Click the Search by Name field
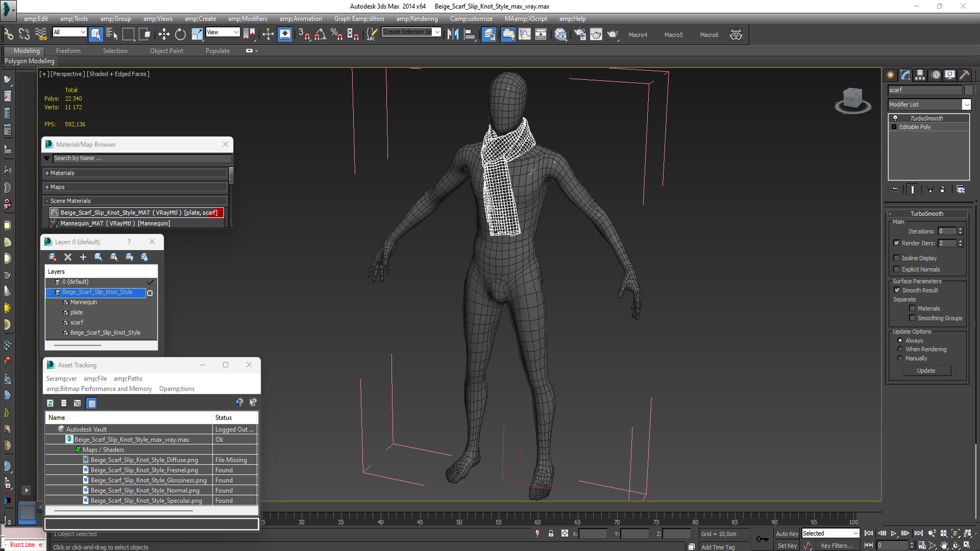The width and height of the screenshot is (980, 551). 142,158
